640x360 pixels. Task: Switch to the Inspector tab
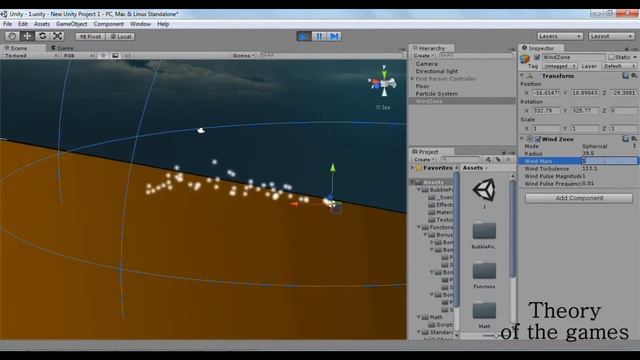click(541, 48)
